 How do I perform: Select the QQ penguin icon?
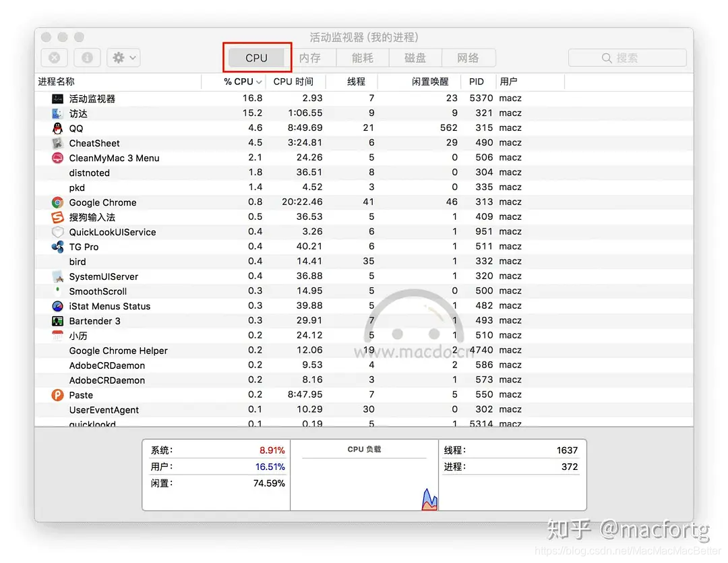coord(57,128)
